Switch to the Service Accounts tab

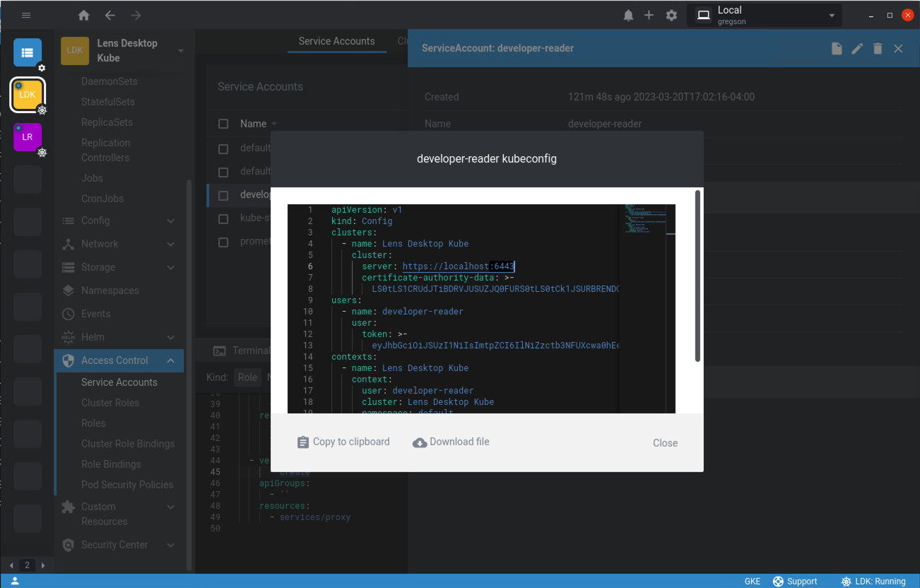[336, 41]
